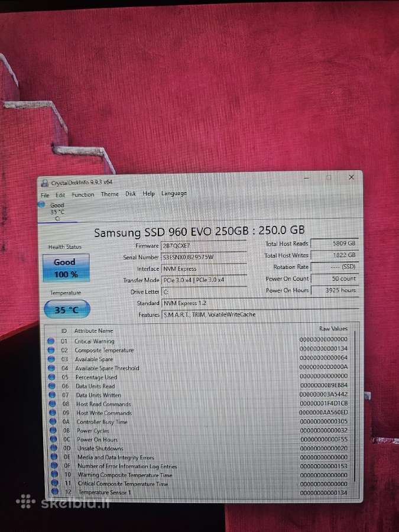
Task: Open the Language menu
Action: pyautogui.click(x=174, y=193)
